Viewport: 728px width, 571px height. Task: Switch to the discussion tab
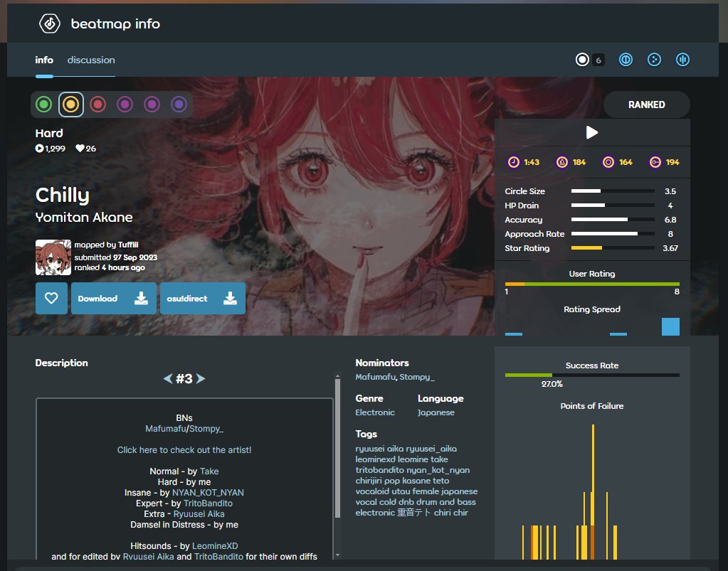point(90,60)
